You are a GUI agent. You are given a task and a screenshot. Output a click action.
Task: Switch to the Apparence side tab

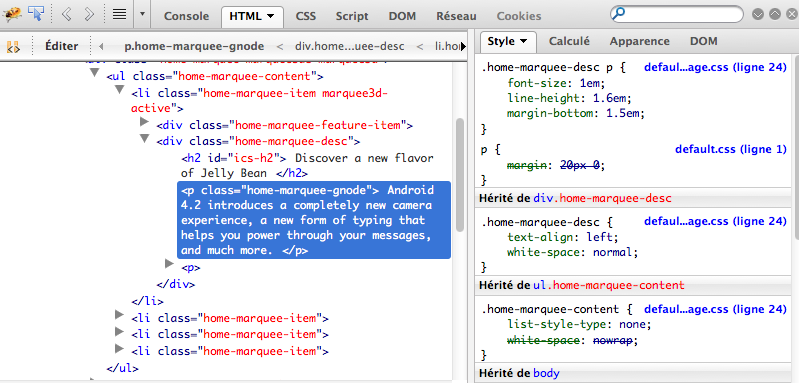[640, 41]
